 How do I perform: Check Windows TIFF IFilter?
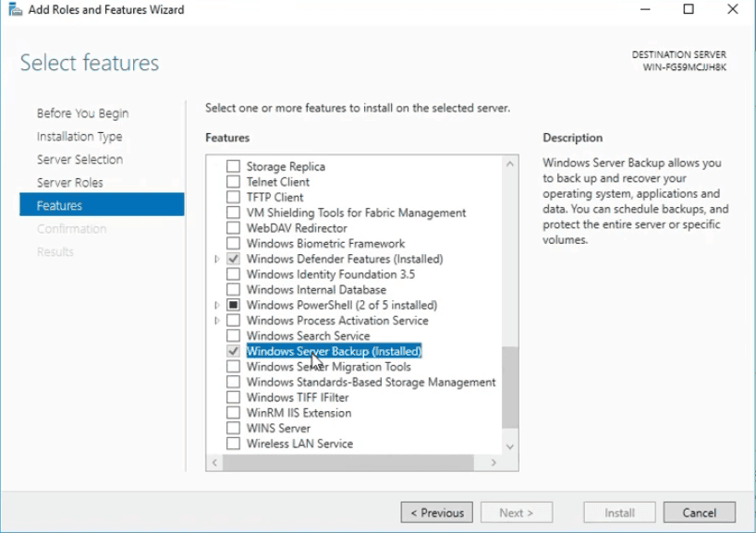point(234,397)
